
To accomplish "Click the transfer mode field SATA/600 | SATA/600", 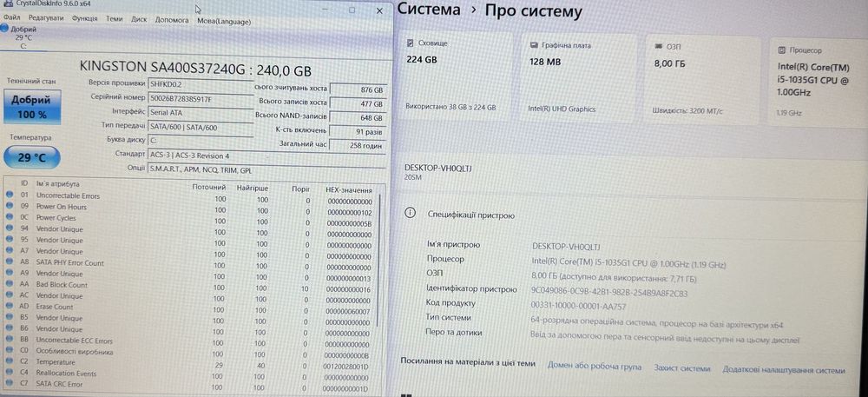I will [x=201, y=127].
